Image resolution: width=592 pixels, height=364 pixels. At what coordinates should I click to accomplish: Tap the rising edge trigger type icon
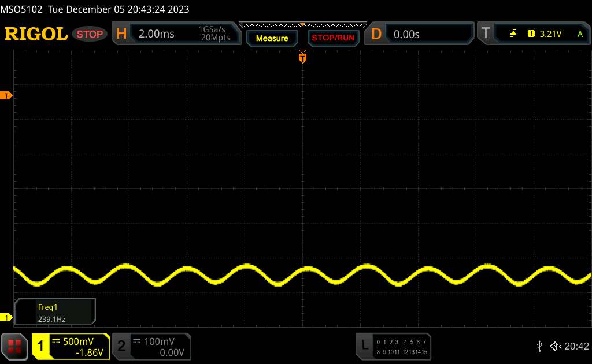[513, 34]
